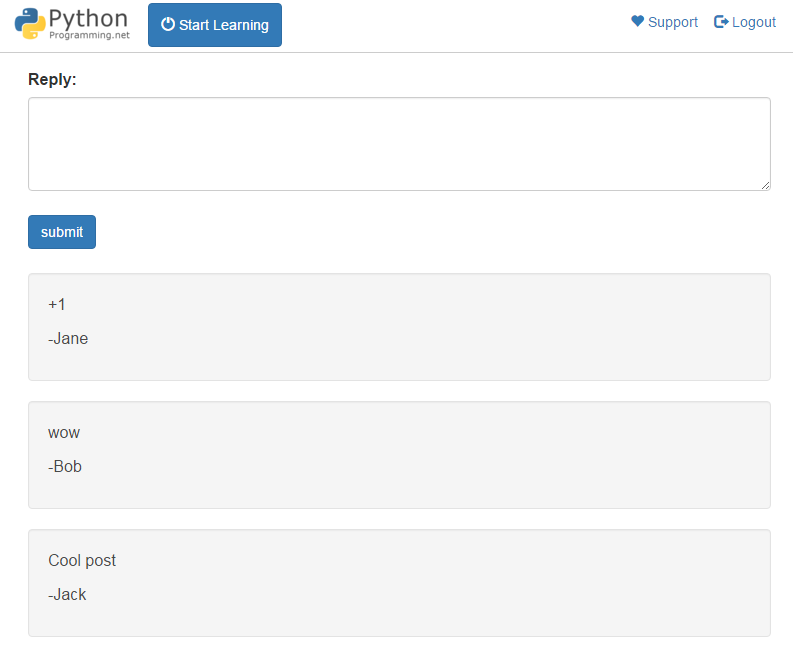Click empty area of Bob's comment box
Image resolution: width=793 pixels, height=649 pixels.
[450, 455]
